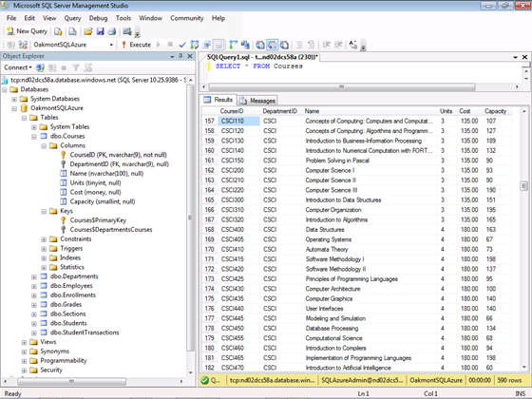
Task: Click the query editor horizontal scrollbar
Action: (342, 86)
